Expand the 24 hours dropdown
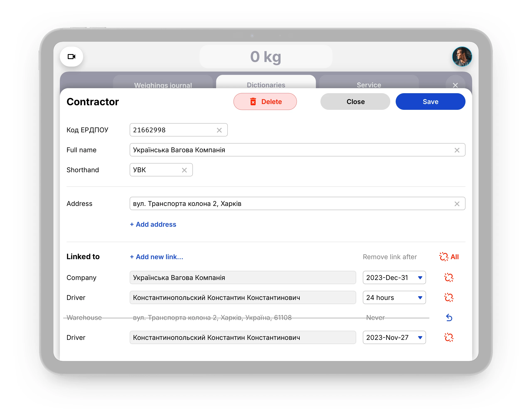 point(394,297)
